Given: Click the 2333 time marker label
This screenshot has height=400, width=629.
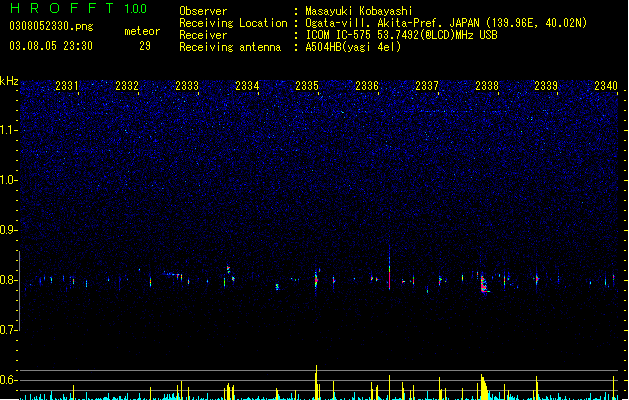Looking at the screenshot, I should pos(187,86).
